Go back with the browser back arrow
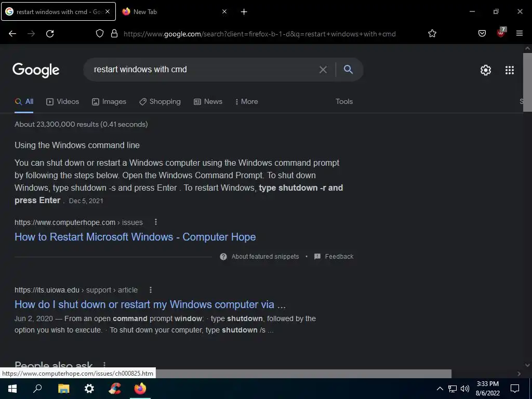Screen dimensions: 532x399 (x=12, y=34)
